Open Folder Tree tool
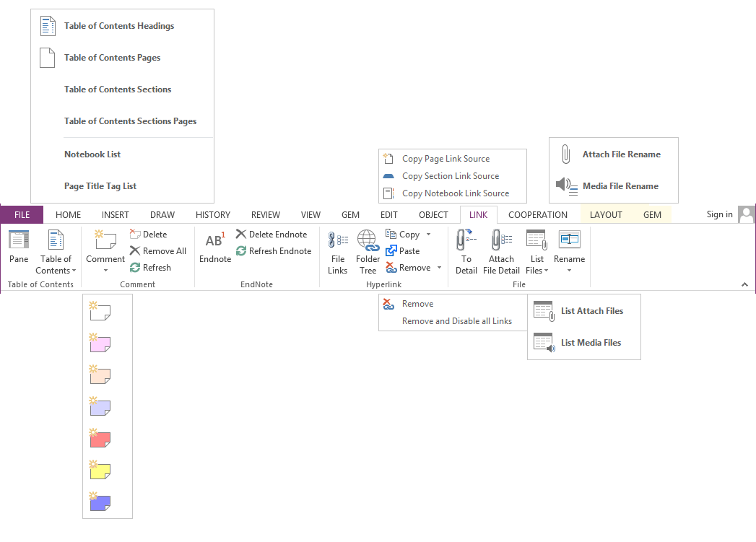Screen dimensions: 756x542 pyautogui.click(x=368, y=253)
